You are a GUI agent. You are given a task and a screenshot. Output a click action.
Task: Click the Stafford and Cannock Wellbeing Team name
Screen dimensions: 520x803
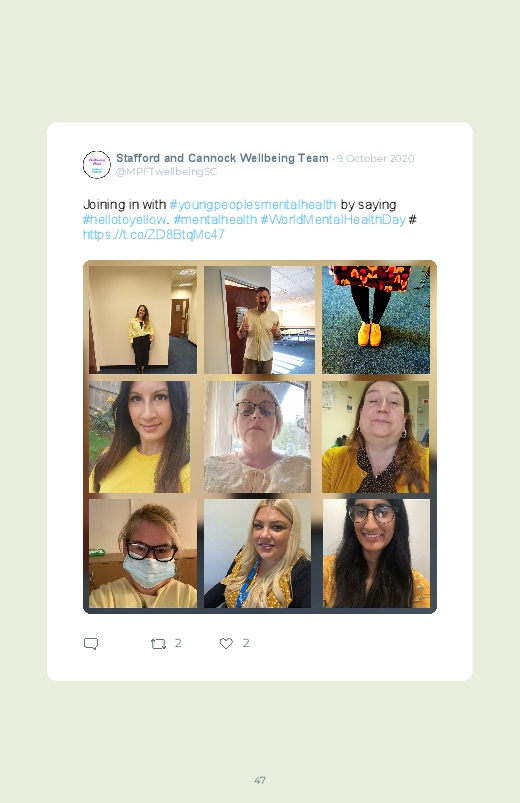click(222, 158)
